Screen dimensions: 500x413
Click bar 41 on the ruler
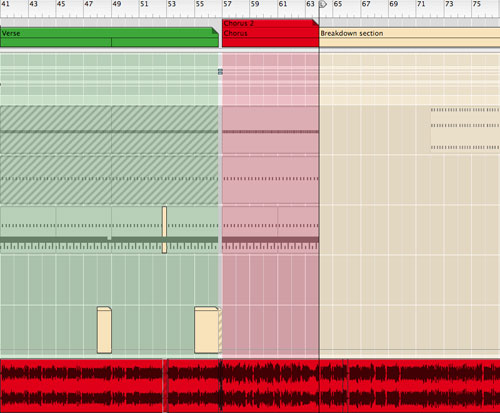click(5, 4)
